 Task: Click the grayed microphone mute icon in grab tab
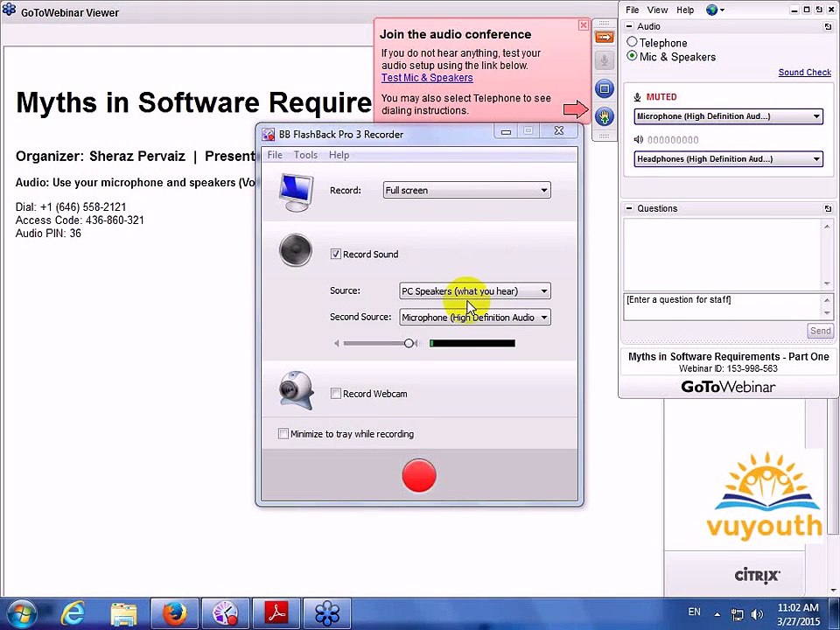(x=605, y=60)
